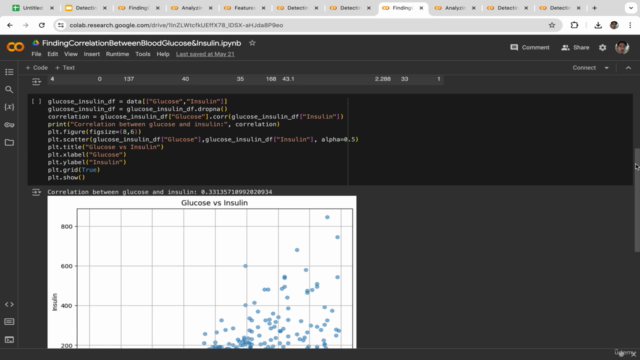This screenshot has width=640, height=360.
Task: Open the files folder panel
Action: 9,142
